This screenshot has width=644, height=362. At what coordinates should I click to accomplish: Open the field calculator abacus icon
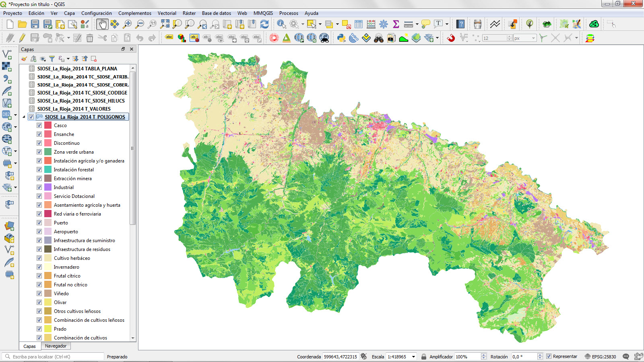point(371,24)
